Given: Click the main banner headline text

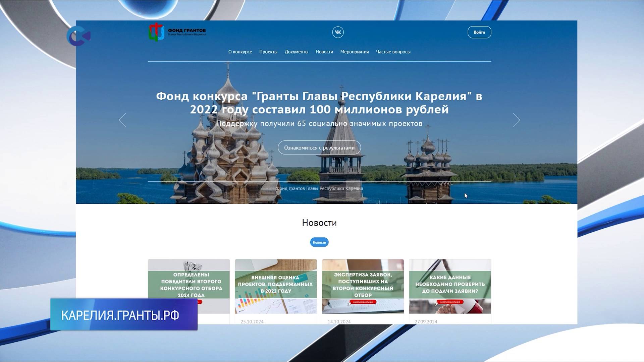Looking at the screenshot, I should 319,103.
